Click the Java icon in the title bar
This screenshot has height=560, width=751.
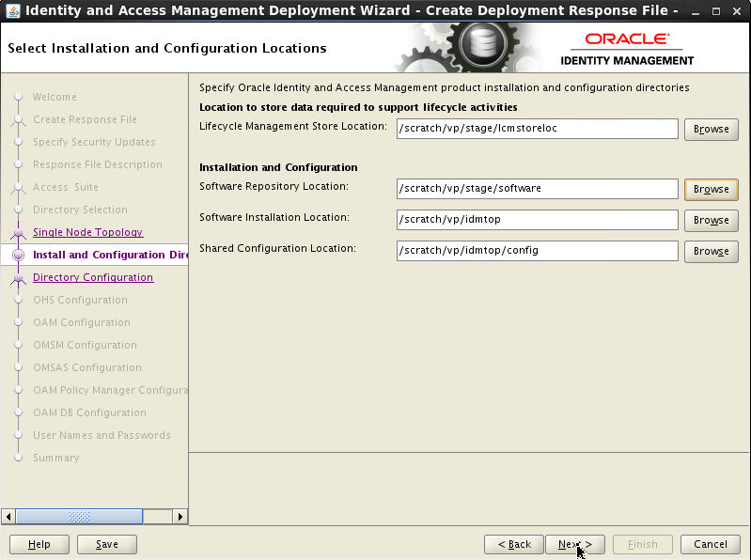pyautogui.click(x=13, y=10)
